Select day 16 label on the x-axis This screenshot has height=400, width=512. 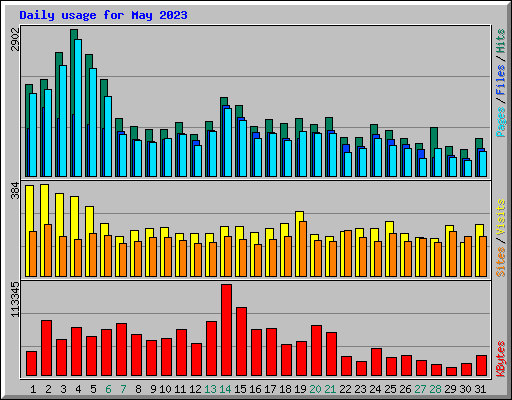[x=255, y=389]
